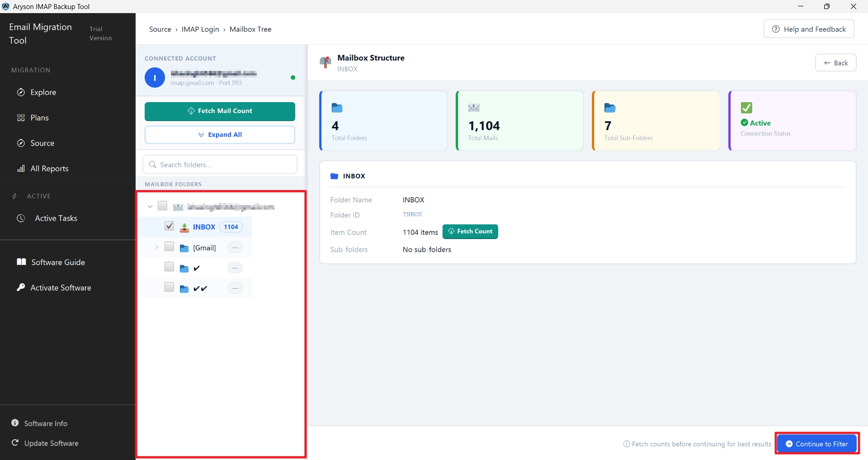
Task: Click the Update Software refresh icon
Action: [x=15, y=443]
